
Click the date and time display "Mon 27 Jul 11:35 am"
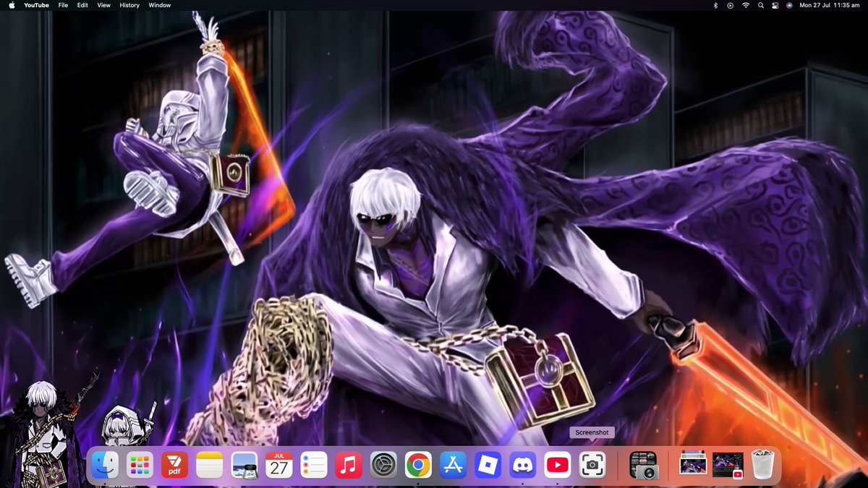pyautogui.click(x=829, y=5)
